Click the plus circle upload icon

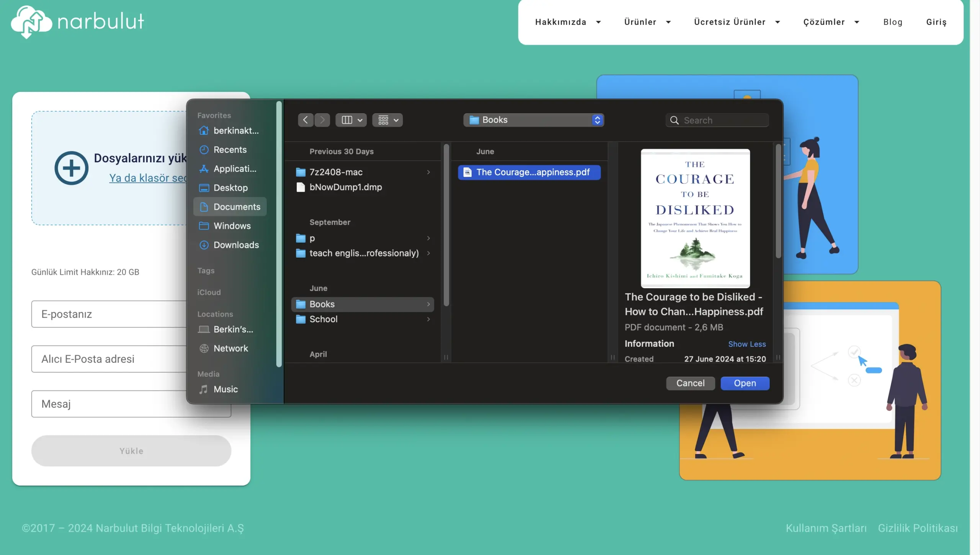pos(71,168)
